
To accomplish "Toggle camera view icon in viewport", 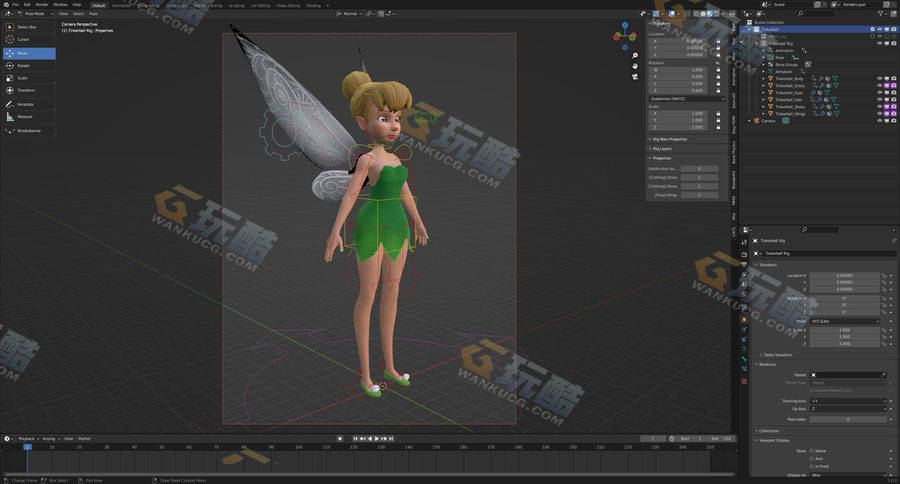I will click(635, 76).
